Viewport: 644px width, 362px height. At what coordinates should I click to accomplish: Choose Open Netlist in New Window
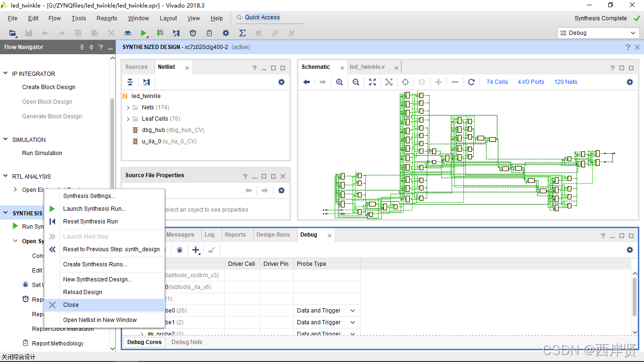104,320
